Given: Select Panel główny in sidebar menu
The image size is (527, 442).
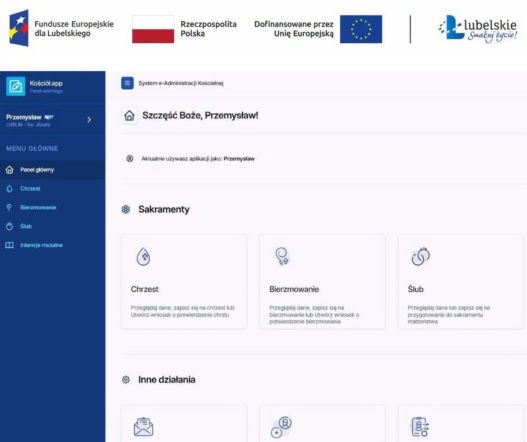Looking at the screenshot, I should [x=52, y=170].
